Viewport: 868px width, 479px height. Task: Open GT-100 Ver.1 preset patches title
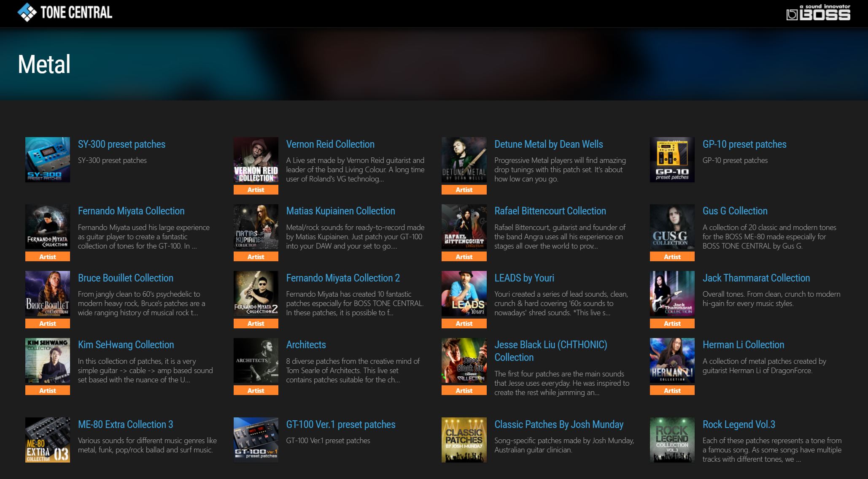[341, 425]
